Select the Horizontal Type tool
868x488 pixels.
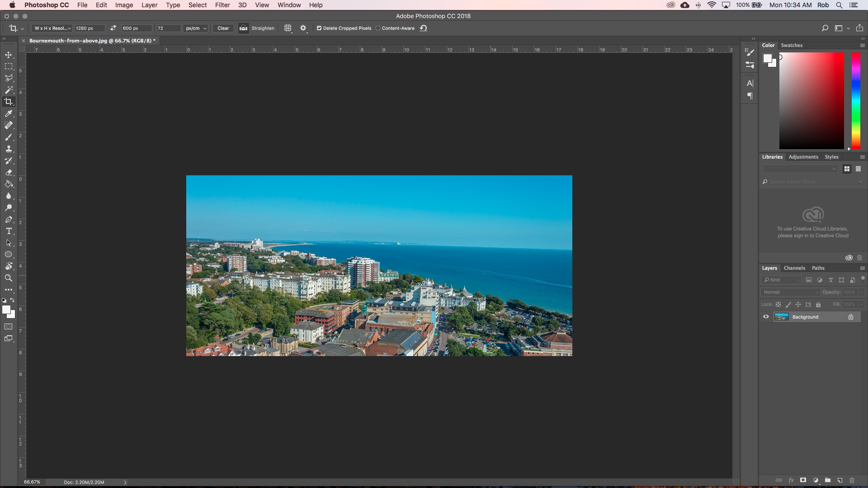pyautogui.click(x=9, y=231)
